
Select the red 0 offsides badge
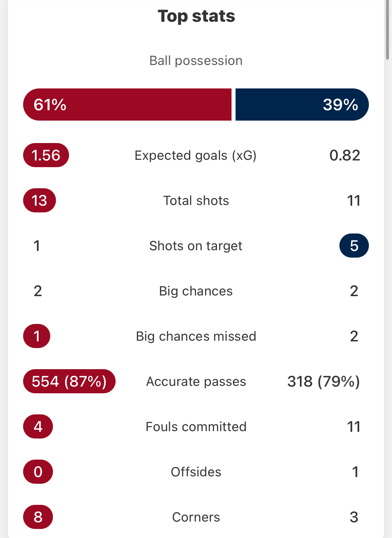[x=38, y=472]
